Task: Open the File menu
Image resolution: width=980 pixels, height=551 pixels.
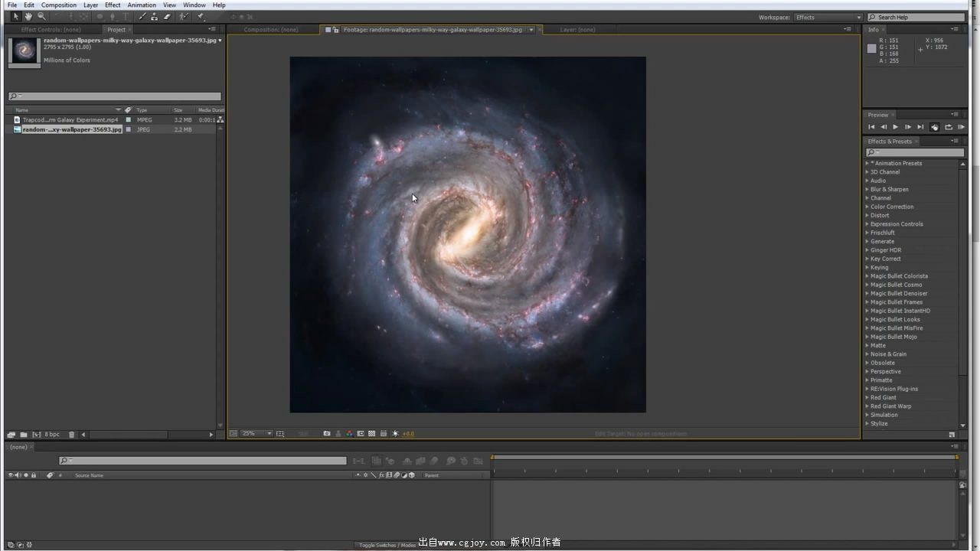Action: [x=12, y=5]
